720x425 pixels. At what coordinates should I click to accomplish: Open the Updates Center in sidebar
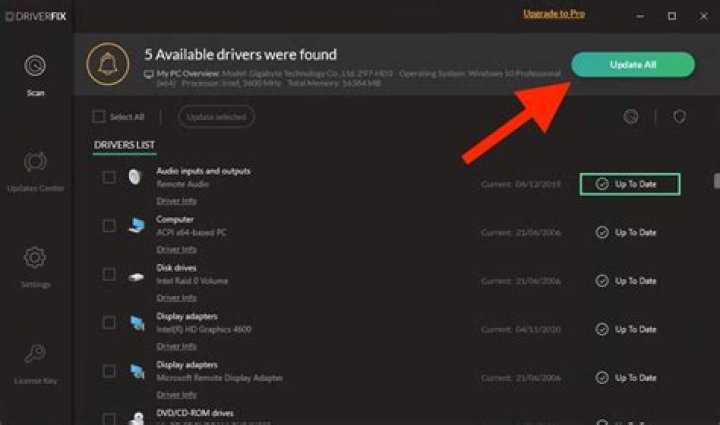(35, 171)
